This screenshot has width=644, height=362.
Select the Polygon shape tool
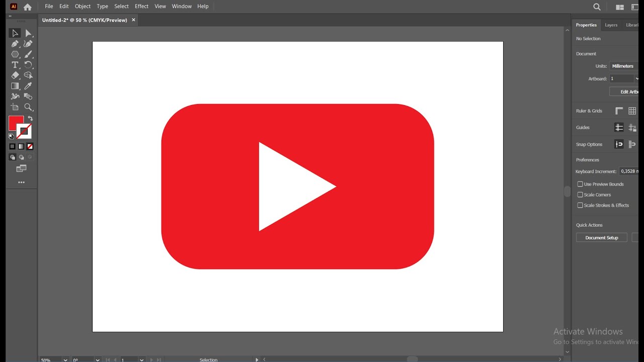(x=15, y=54)
